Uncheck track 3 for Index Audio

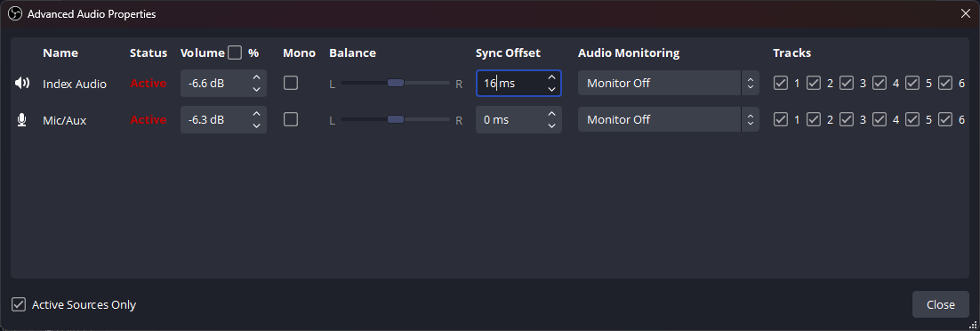[x=847, y=83]
